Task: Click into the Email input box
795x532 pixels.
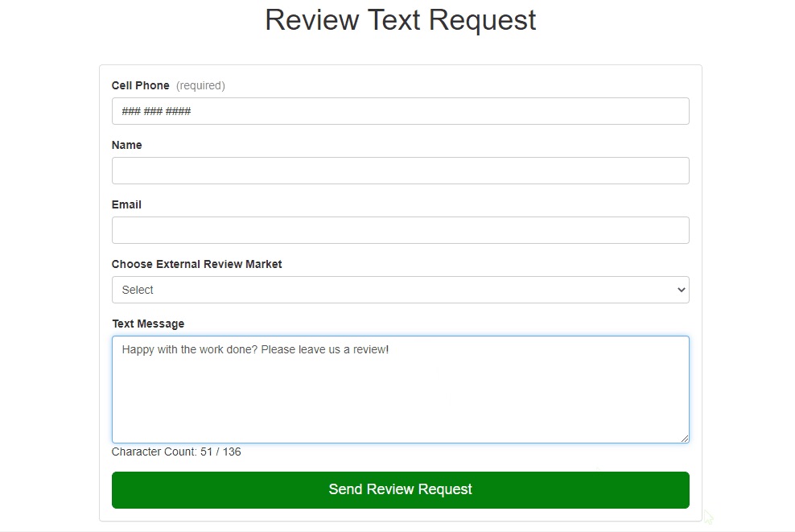Action: (400, 230)
